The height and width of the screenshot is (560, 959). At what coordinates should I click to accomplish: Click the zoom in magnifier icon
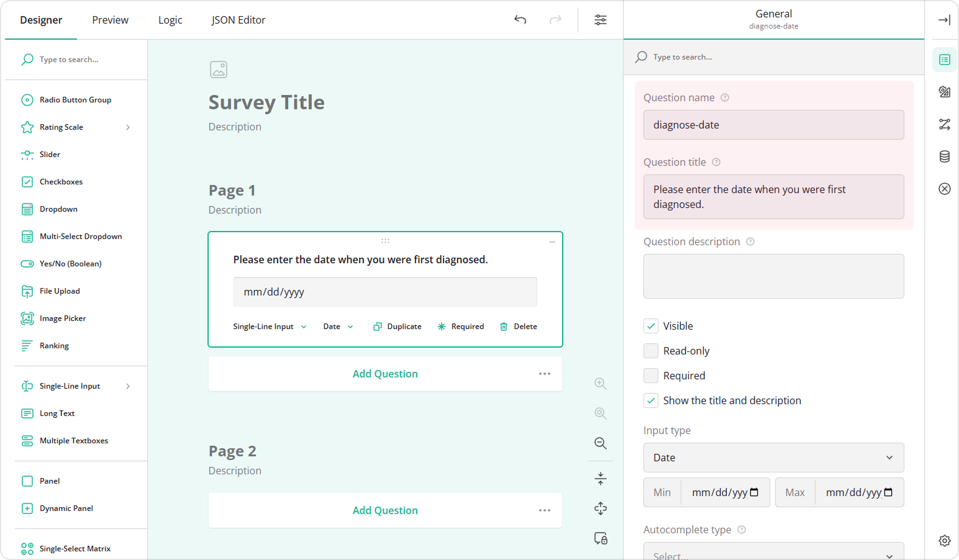600,384
